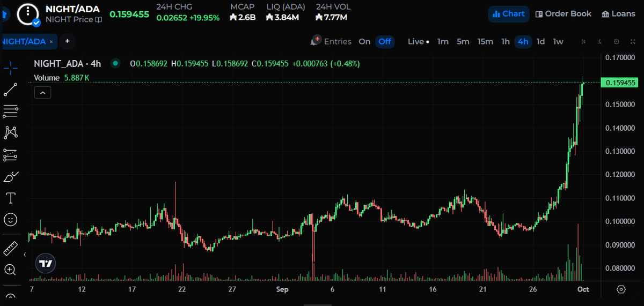Select the brush drawing tool
This screenshot has width=644, height=306.
click(11, 176)
